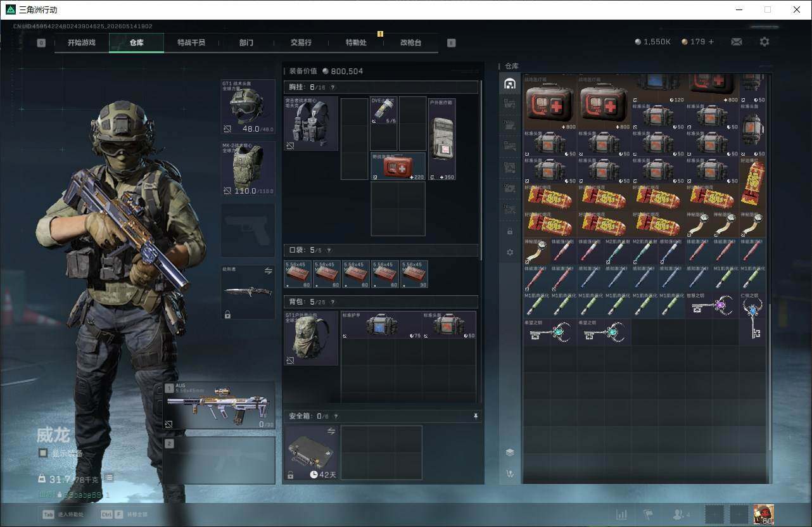The height and width of the screenshot is (527, 812).
Task: Click the operator name 威龙
Action: tap(53, 435)
